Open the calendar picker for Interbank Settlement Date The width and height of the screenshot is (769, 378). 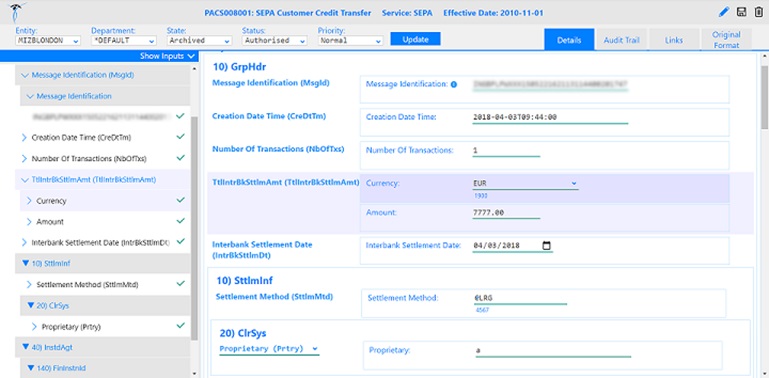click(547, 246)
